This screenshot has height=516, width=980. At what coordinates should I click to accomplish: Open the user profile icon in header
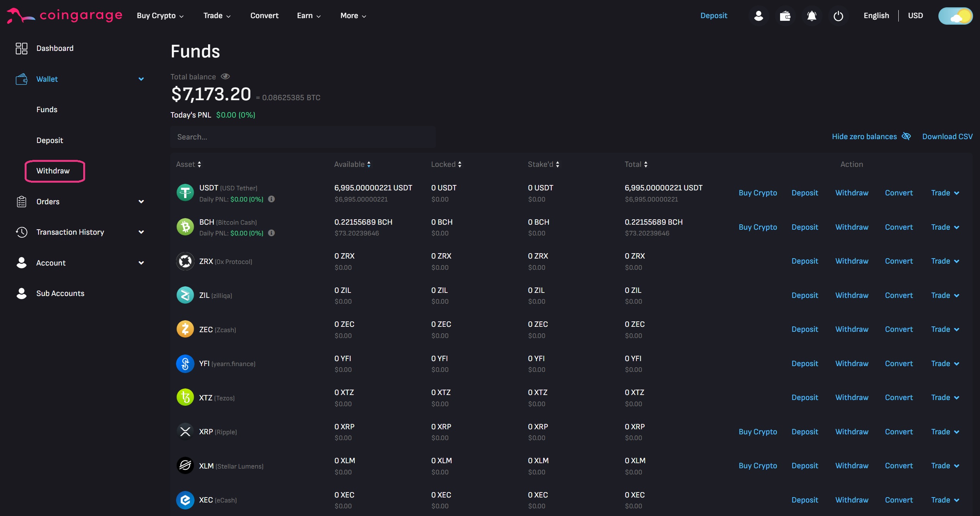tap(758, 16)
